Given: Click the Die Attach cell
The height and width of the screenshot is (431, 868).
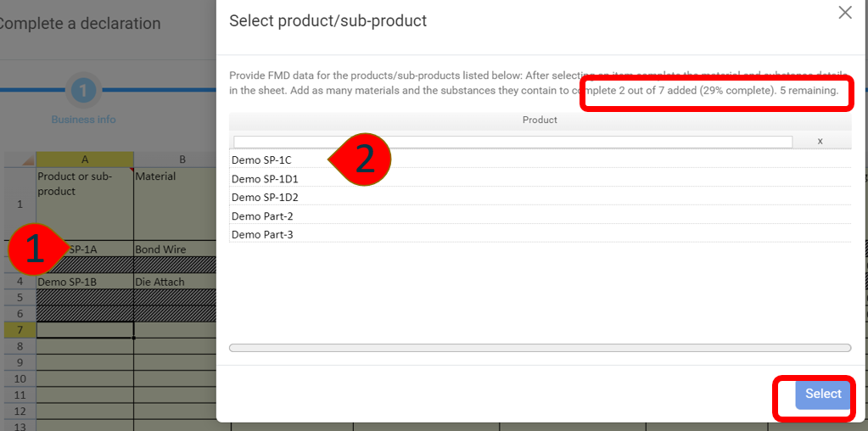Looking at the screenshot, I should pos(182,282).
